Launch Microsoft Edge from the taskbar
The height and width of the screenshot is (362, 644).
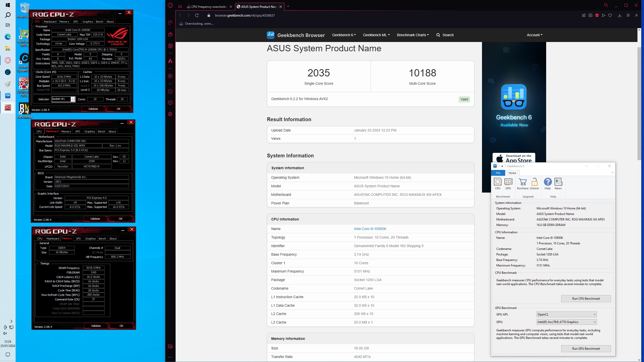point(8,37)
